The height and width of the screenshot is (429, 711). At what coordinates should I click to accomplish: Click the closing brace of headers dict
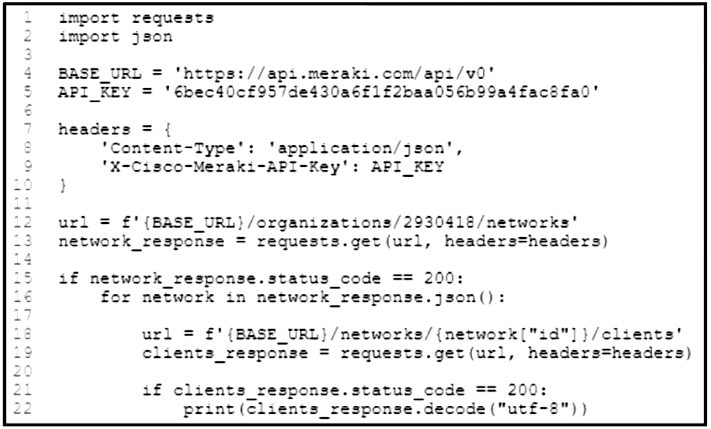pyautogui.click(x=63, y=185)
